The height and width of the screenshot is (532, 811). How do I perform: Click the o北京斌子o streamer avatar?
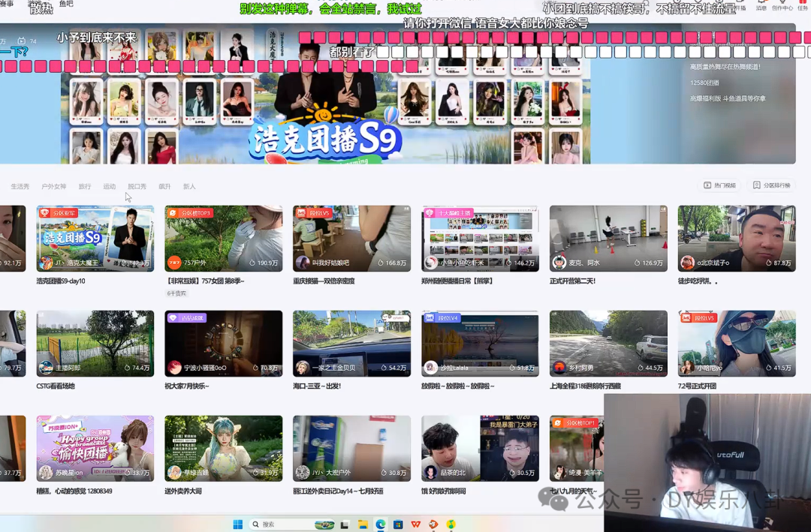(687, 263)
